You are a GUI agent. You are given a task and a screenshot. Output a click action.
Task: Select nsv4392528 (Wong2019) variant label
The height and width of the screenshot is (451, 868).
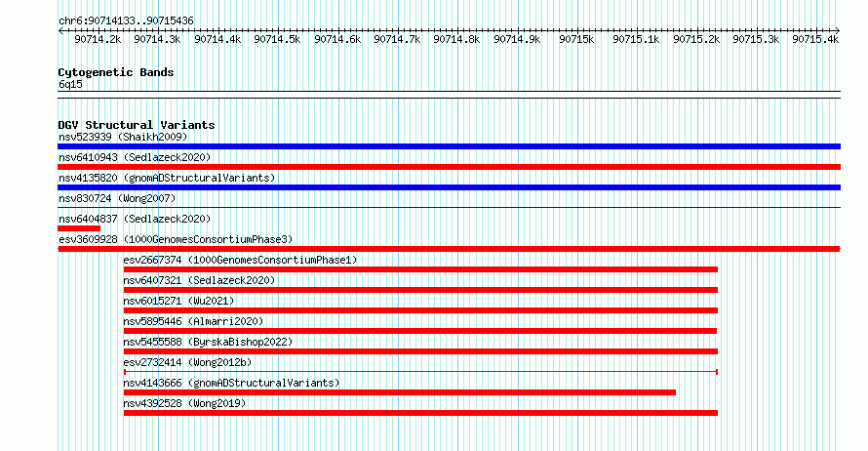184,403
